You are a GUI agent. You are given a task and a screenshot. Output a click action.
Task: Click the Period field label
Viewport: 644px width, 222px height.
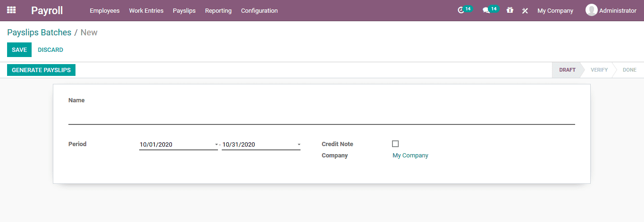click(x=77, y=144)
